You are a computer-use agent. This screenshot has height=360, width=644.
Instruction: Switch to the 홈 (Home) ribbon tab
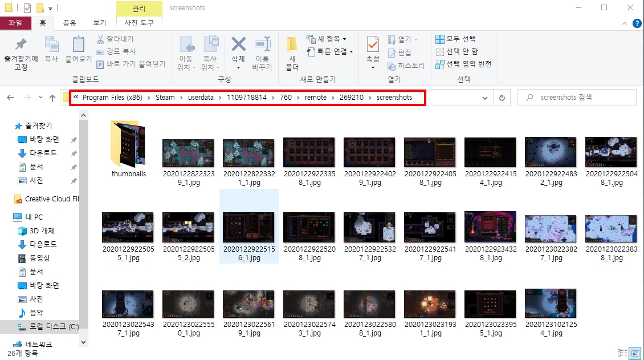pos(43,23)
